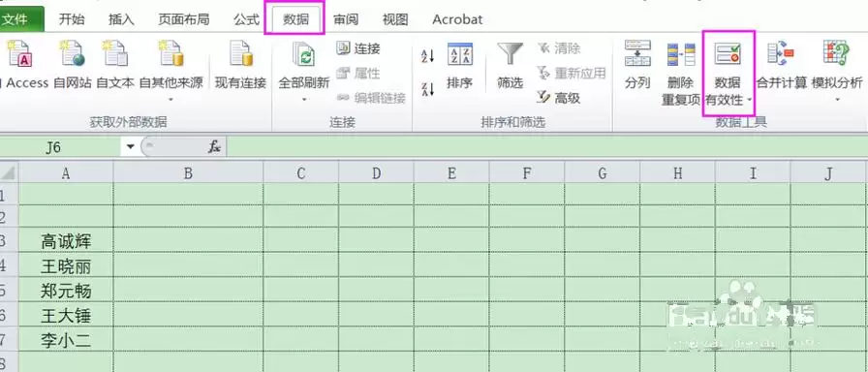The width and height of the screenshot is (868, 372).
Task: Click the Name Box showing J6
Action: coord(60,146)
